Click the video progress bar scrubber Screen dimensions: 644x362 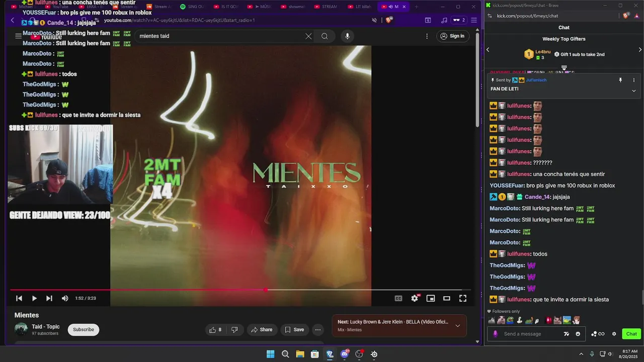pos(266,290)
